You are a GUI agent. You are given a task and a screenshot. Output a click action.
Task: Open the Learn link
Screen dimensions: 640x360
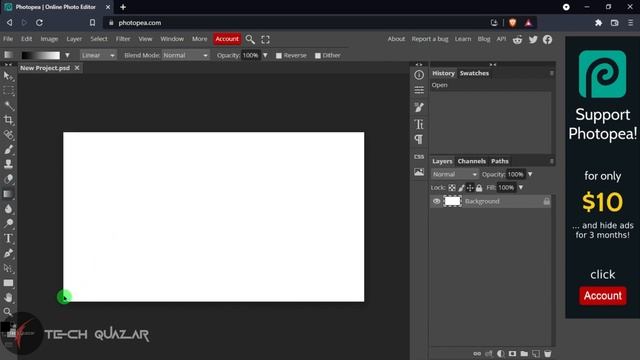point(463,39)
